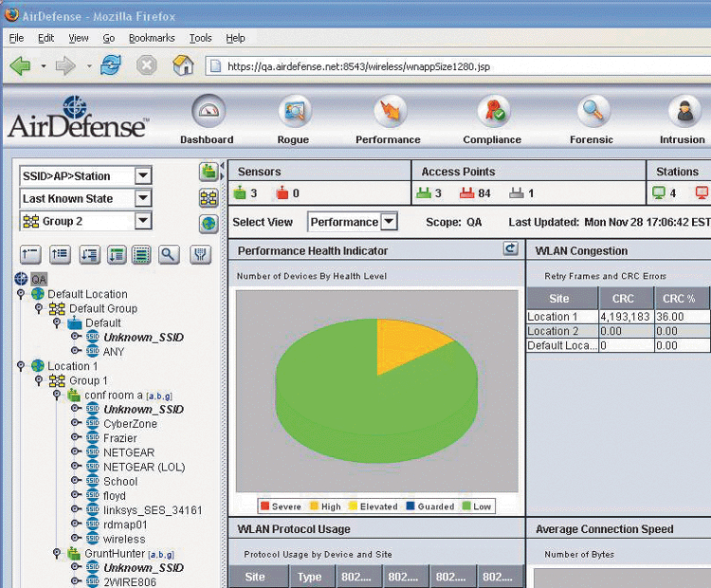Open the Forensic magnifier icon

tap(593, 111)
